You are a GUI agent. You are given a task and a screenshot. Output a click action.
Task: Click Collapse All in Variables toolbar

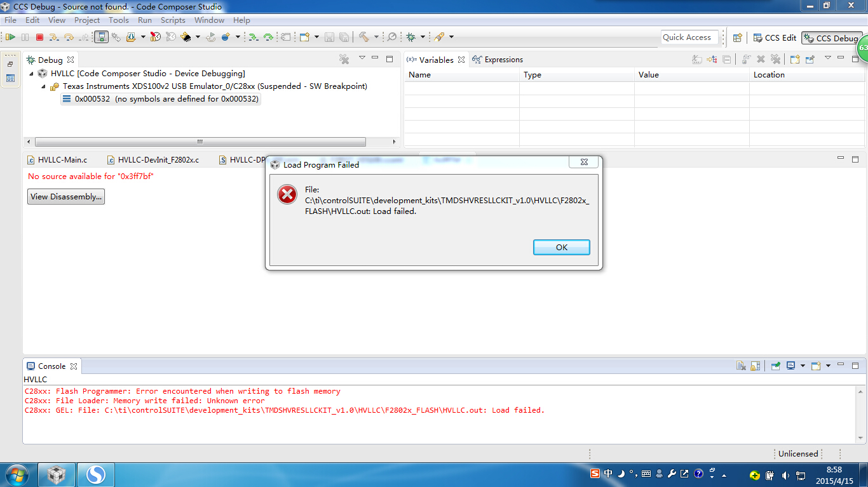(727, 60)
